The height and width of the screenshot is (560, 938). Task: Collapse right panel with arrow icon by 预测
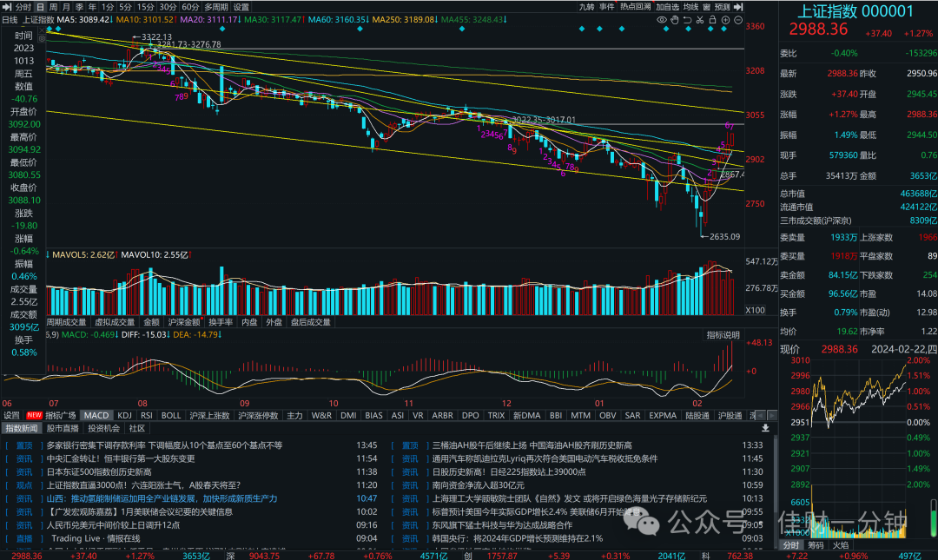click(x=738, y=7)
